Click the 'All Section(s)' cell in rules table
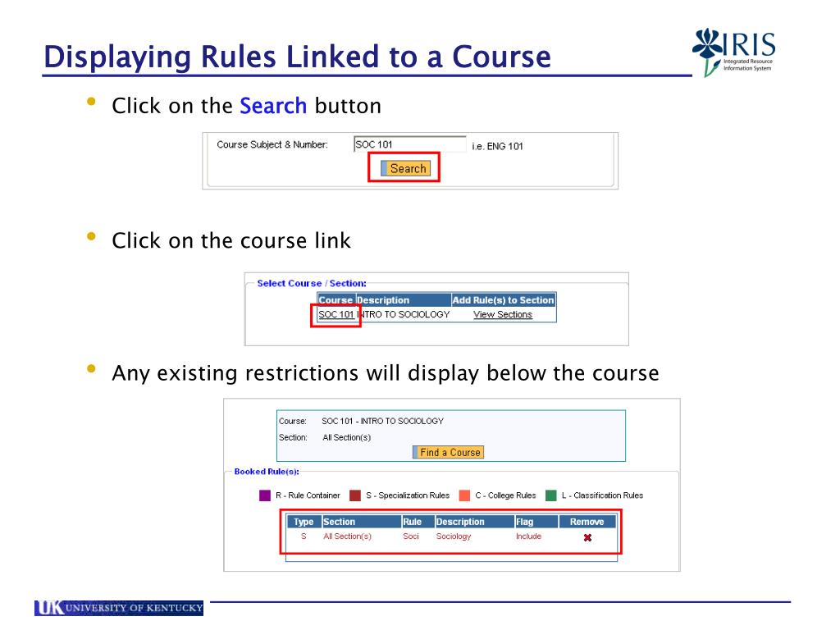 [x=347, y=536]
